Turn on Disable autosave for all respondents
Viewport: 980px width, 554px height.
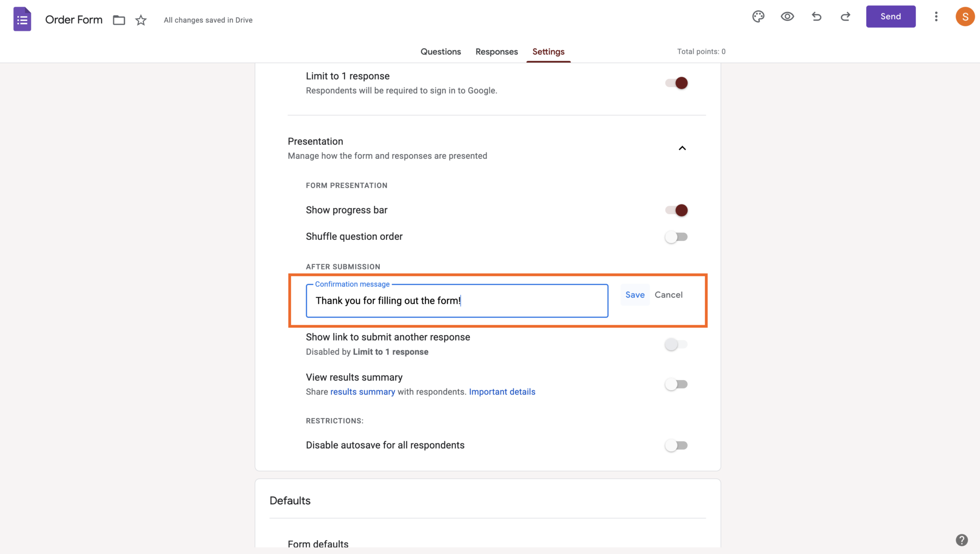point(676,445)
